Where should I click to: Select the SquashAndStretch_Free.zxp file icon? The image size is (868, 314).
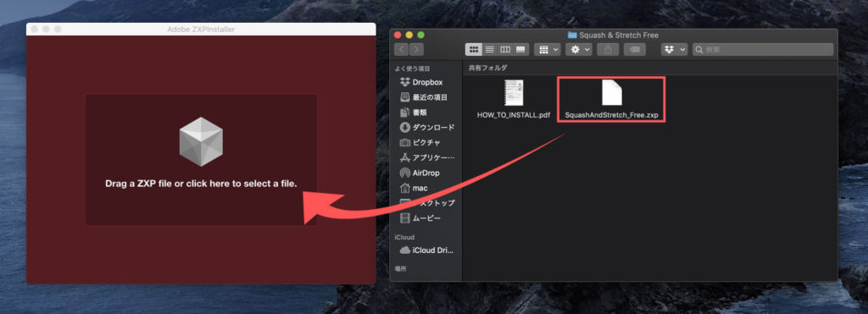click(x=612, y=92)
